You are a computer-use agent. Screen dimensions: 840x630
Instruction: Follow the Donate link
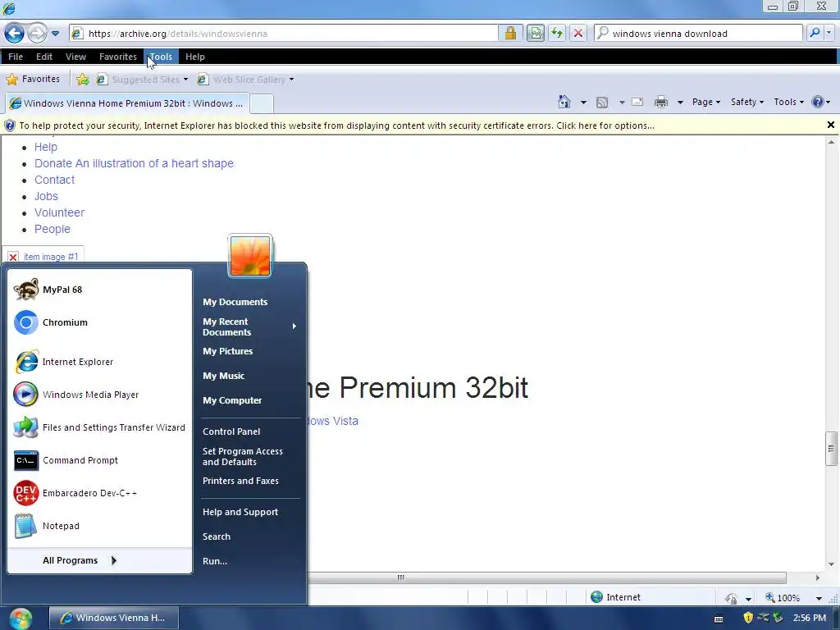134,163
